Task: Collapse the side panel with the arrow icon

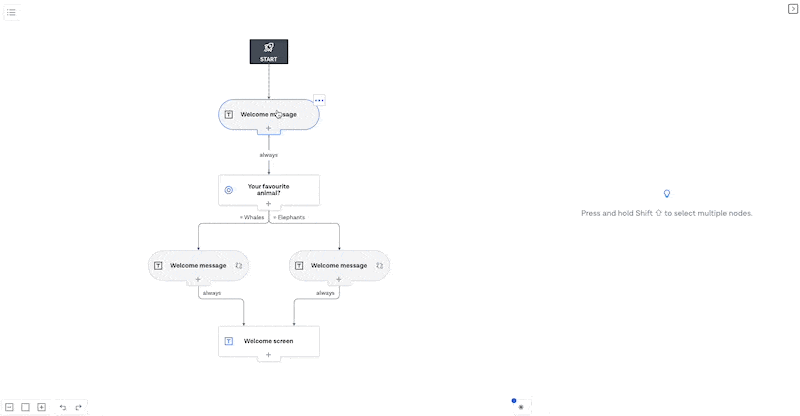Action: (x=792, y=9)
